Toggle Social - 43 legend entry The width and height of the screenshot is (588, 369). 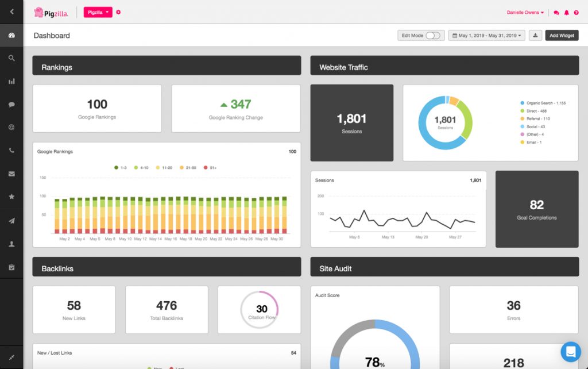pyautogui.click(x=532, y=126)
